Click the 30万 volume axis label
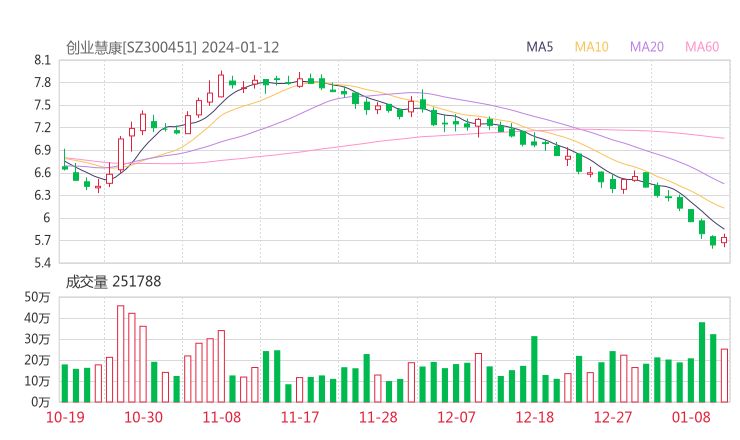 click(x=37, y=339)
